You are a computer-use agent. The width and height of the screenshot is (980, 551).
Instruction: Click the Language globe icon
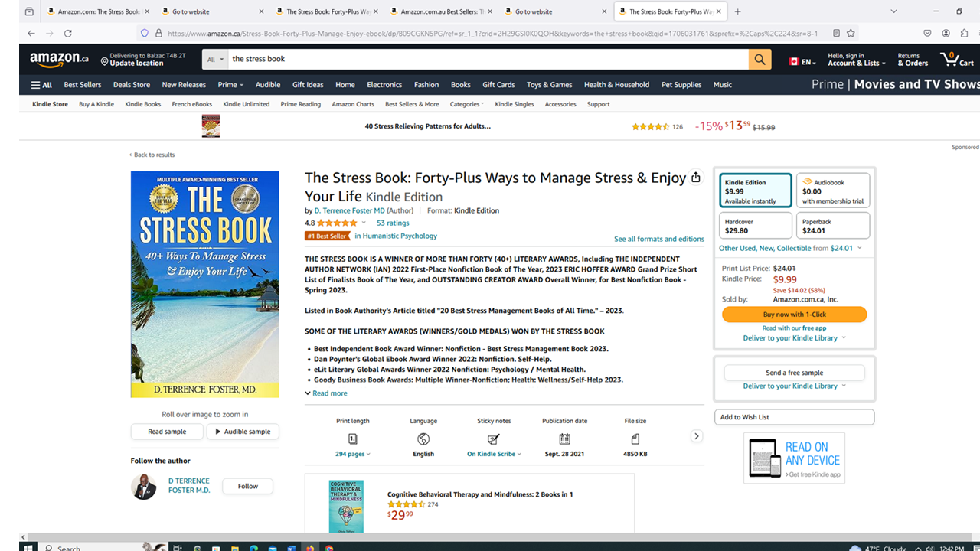[x=423, y=439]
